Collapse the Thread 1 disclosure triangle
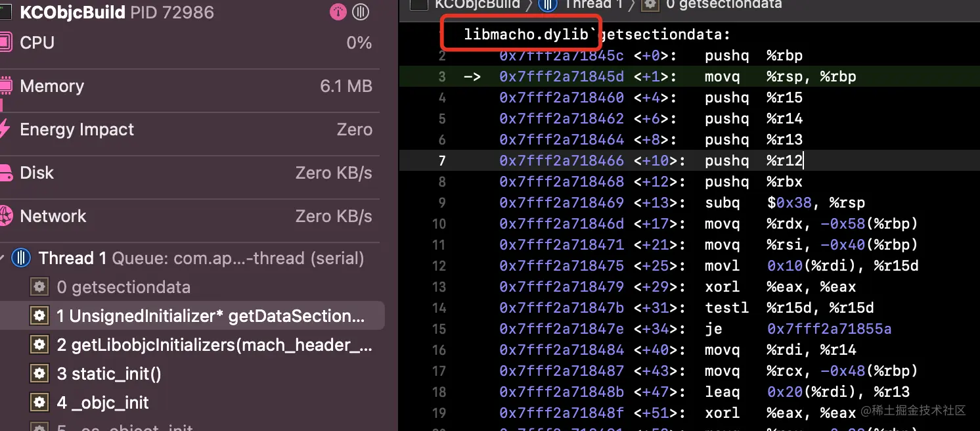 (3, 258)
